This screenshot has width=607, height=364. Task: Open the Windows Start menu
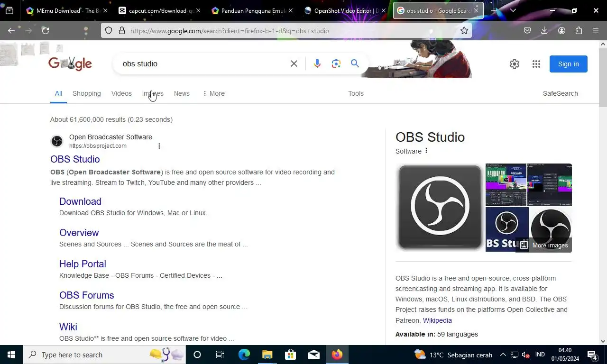coord(11,355)
